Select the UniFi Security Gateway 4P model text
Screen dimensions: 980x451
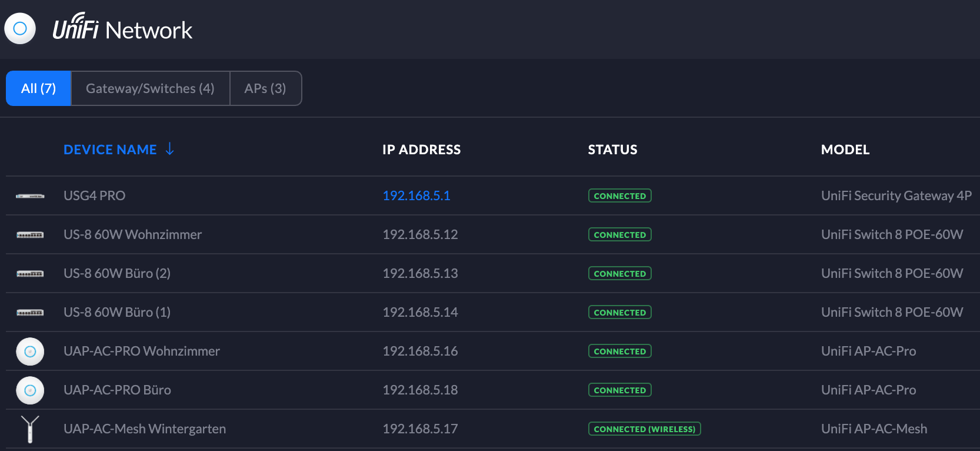coord(896,195)
